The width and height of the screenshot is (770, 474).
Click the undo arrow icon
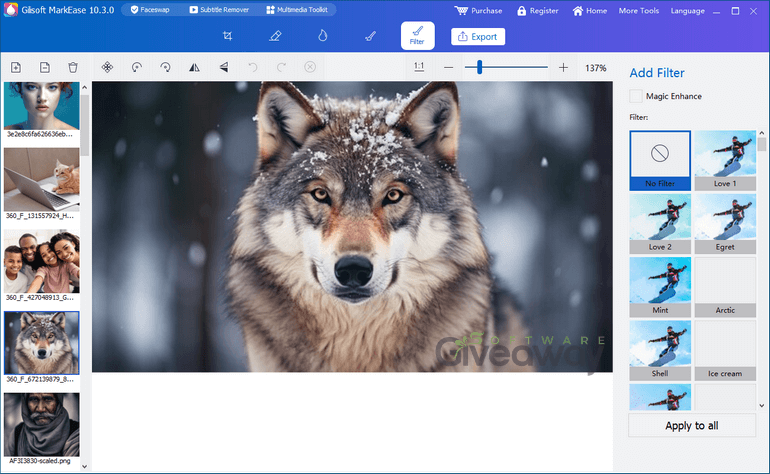click(x=252, y=67)
